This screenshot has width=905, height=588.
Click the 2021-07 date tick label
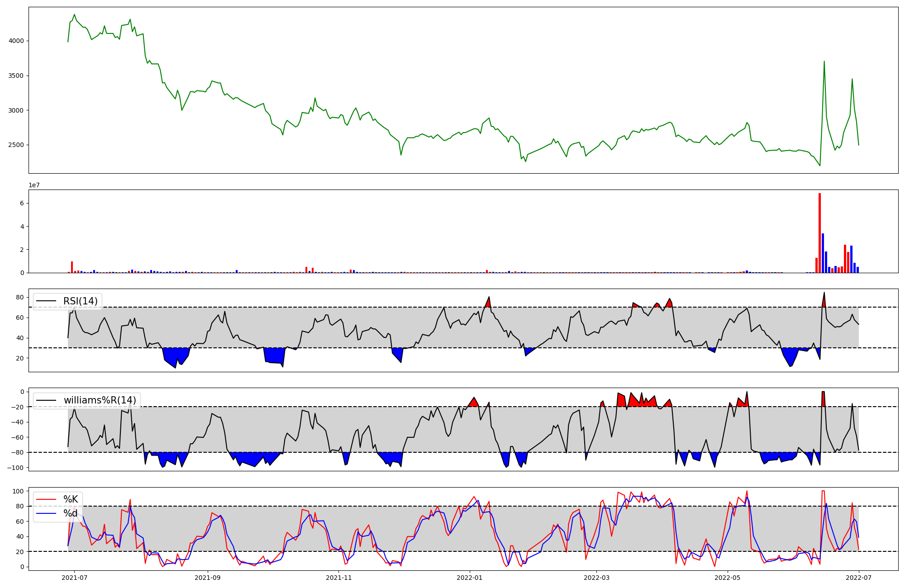(x=74, y=578)
